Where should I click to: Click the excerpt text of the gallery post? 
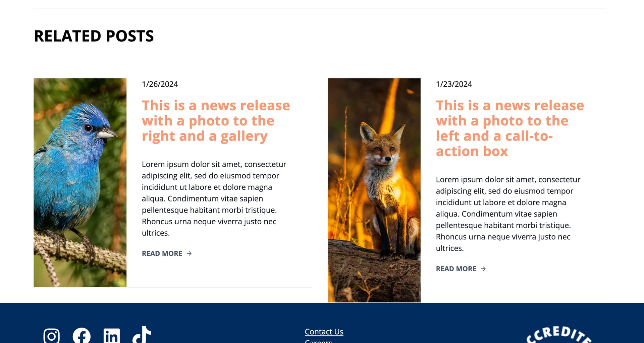(x=214, y=198)
